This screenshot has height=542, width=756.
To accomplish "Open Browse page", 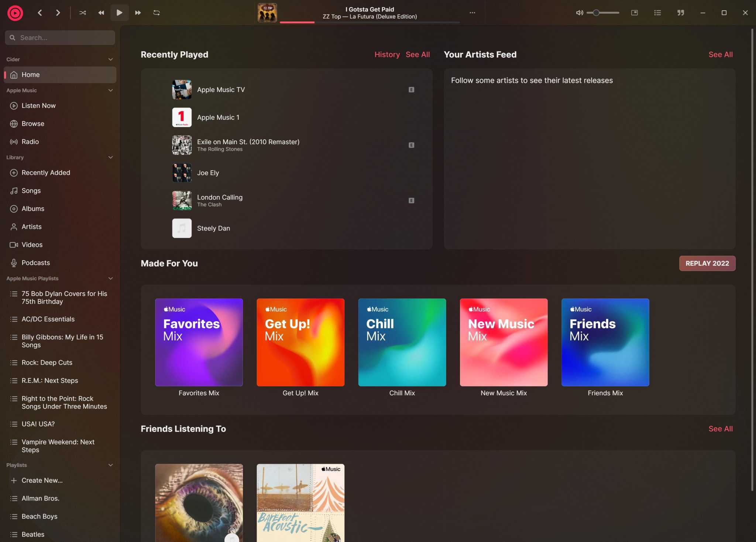I will click(60, 124).
